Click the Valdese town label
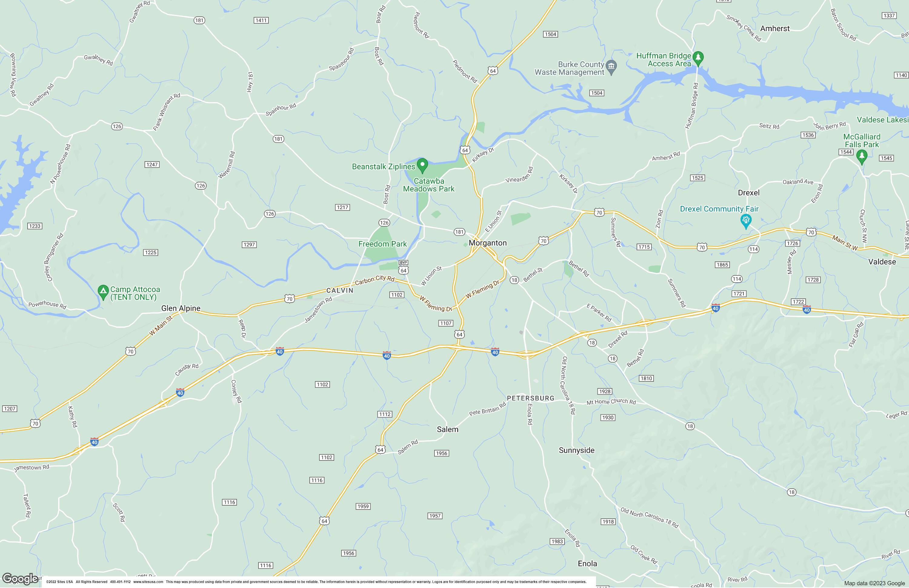909x588 pixels. [x=882, y=261]
